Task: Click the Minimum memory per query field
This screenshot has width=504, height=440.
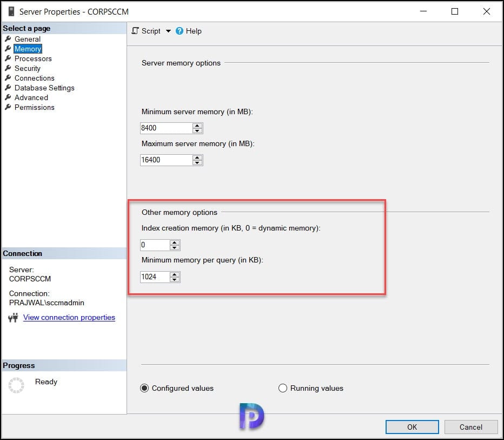Action: tap(155, 277)
